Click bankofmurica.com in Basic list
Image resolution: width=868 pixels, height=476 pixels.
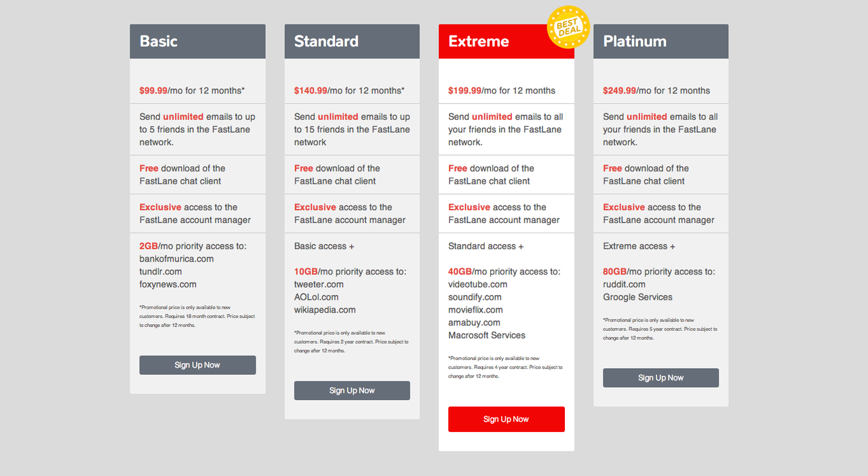pyautogui.click(x=176, y=258)
